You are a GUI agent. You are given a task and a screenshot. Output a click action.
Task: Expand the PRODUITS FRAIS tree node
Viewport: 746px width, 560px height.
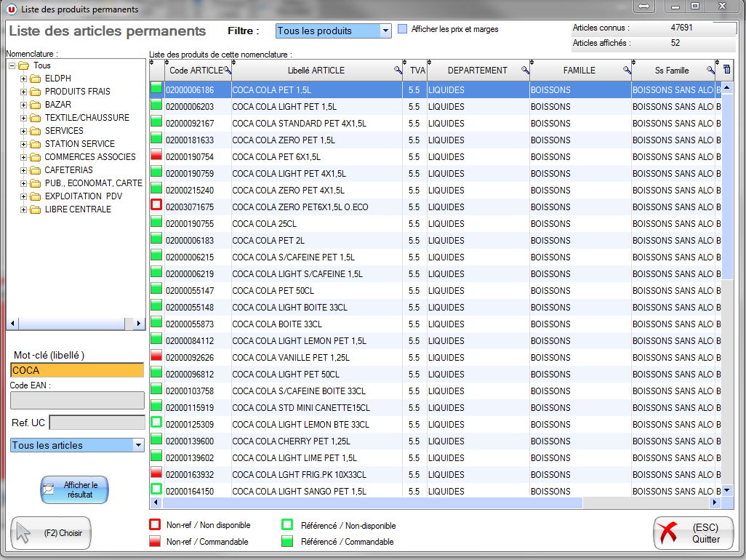pos(23,92)
